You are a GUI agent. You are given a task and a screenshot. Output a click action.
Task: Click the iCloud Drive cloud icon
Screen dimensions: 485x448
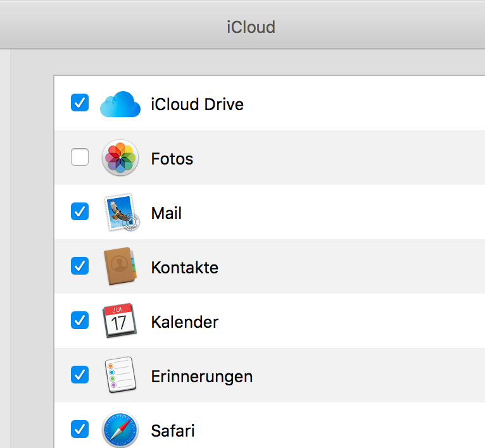[120, 104]
